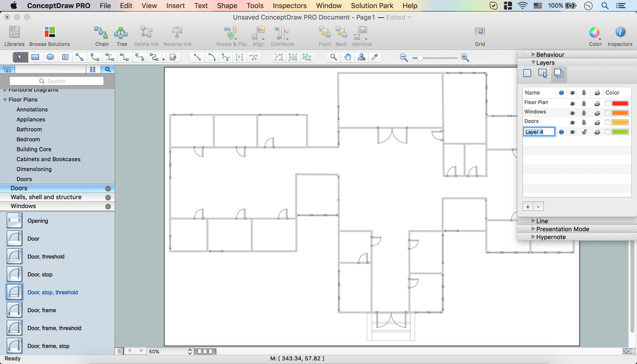Open the Solution Park menu
This screenshot has height=364, width=637.
(x=372, y=6)
